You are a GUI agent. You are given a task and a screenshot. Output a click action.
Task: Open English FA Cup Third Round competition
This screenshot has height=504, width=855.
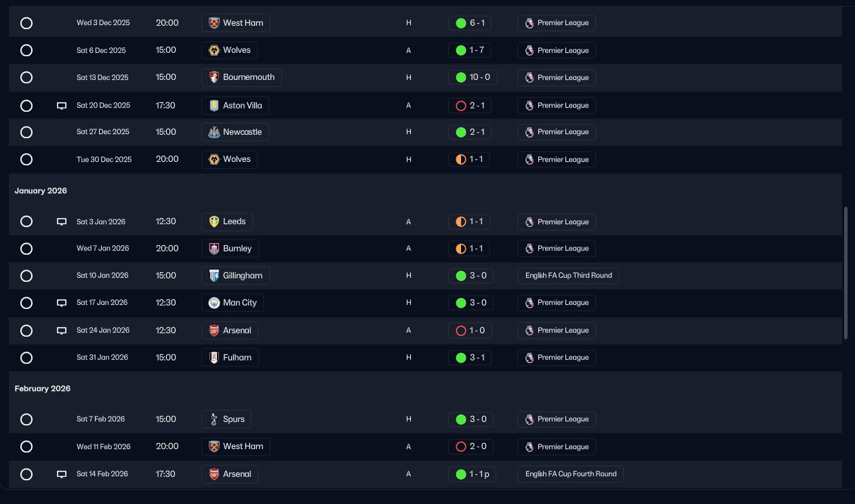click(568, 276)
